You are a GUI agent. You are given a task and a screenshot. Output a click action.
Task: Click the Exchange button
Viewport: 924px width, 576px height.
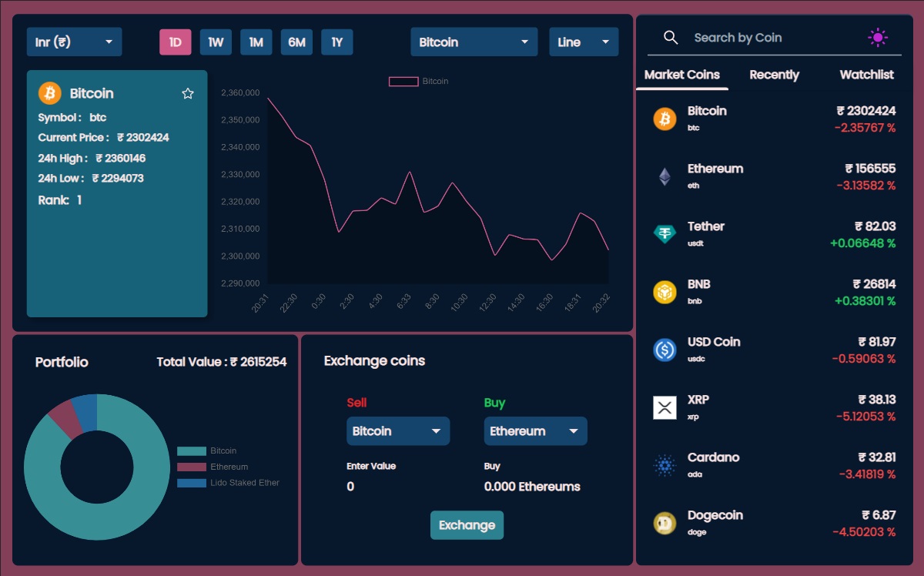point(467,525)
